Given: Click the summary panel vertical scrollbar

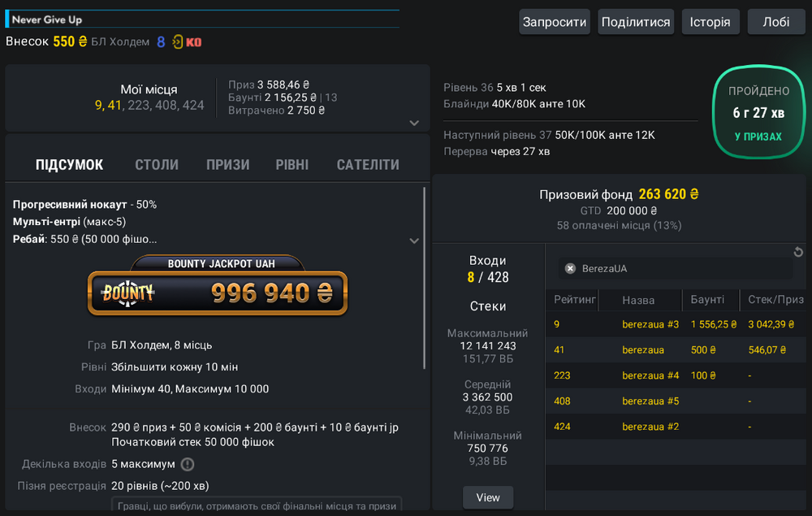Looking at the screenshot, I should coord(425,276).
